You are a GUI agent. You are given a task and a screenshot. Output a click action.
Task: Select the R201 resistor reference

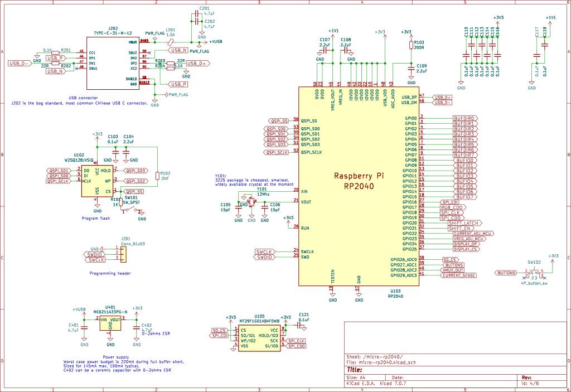pos(66,50)
